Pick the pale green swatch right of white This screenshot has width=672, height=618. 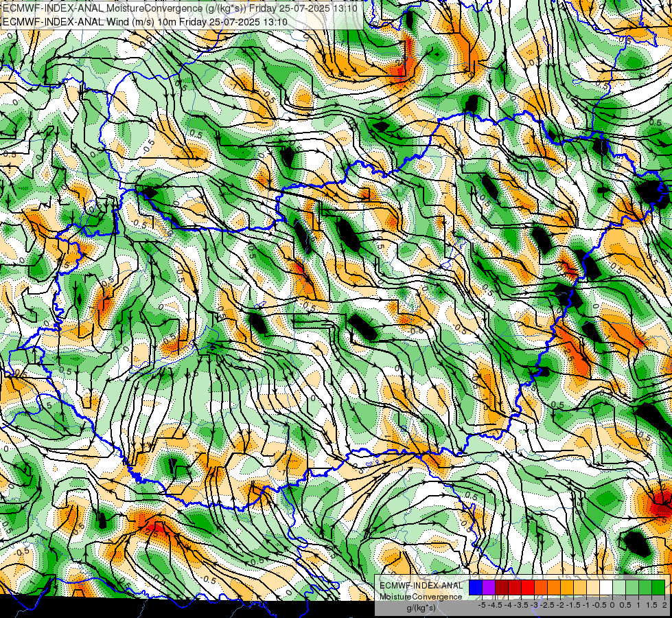[619, 588]
